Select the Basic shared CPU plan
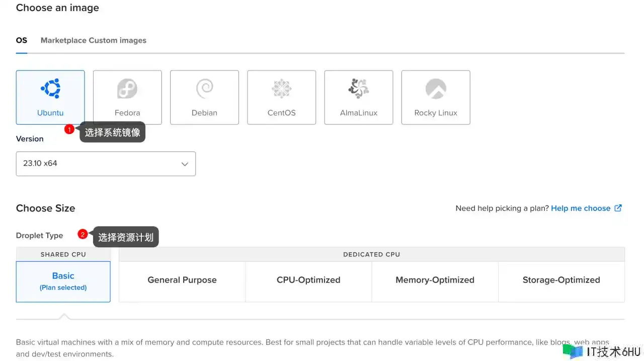Viewport: 644px width, 361px height. (63, 281)
